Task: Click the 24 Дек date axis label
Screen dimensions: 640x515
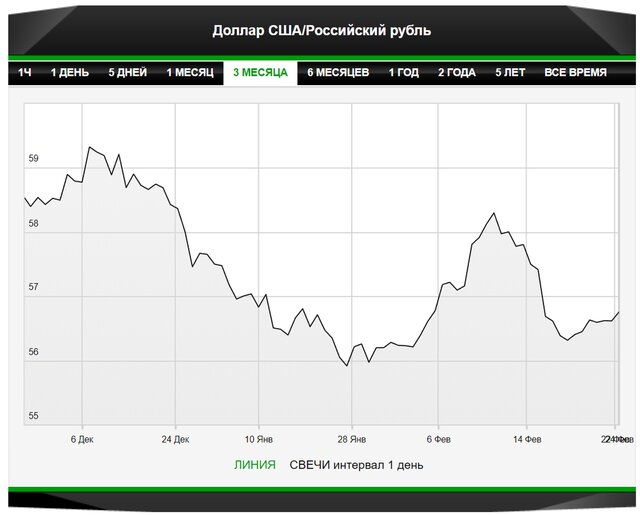Action: [x=174, y=438]
